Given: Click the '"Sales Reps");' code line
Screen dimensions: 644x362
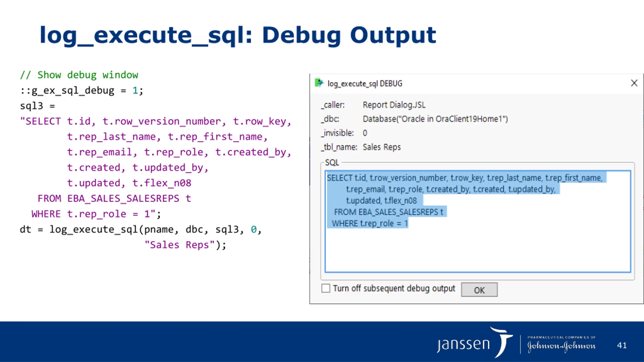Looking at the screenshot, I should pos(185,245).
